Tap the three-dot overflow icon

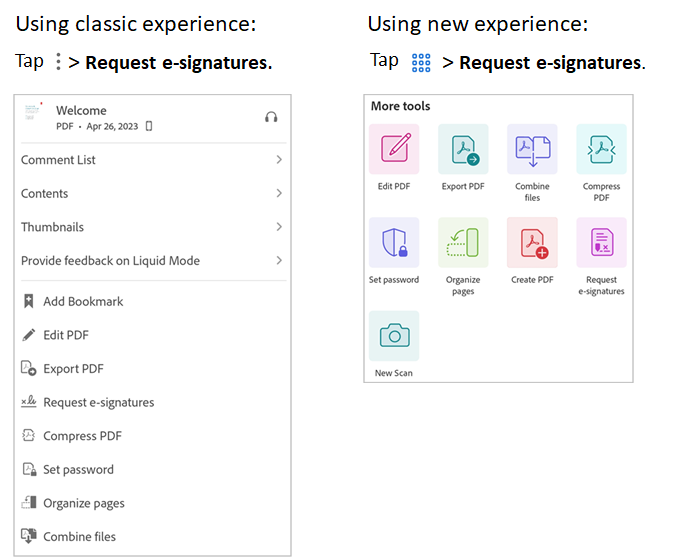pos(58,62)
